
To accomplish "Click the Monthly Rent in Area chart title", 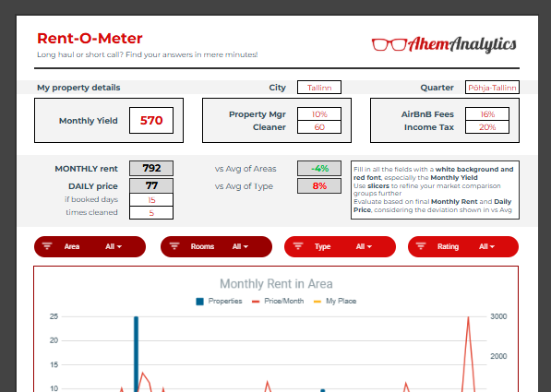I will (x=276, y=284).
